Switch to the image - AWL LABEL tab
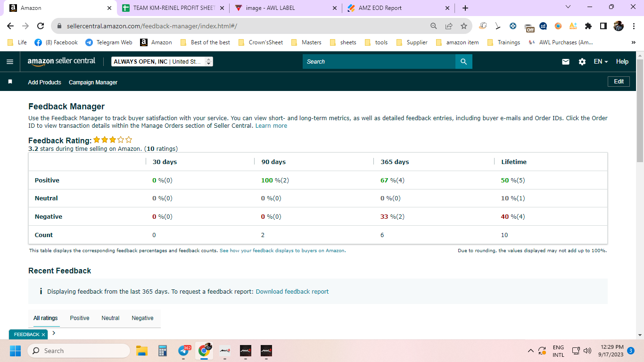Image resolution: width=644 pixels, height=362 pixels. tap(286, 8)
